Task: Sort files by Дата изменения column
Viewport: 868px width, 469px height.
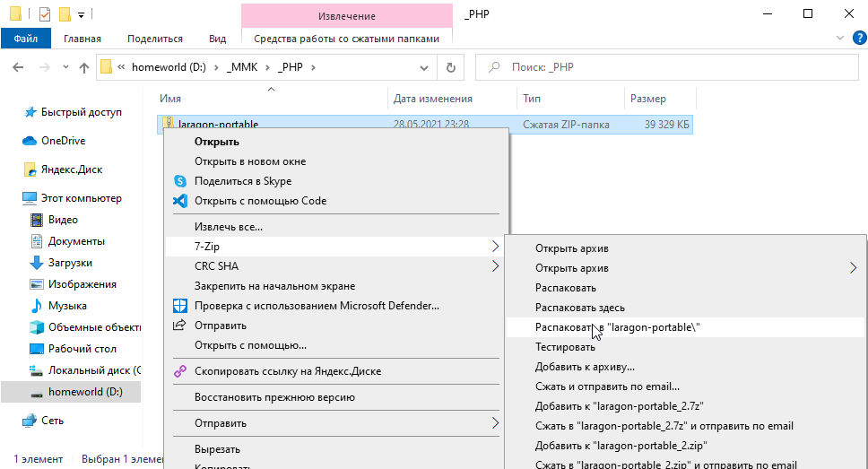Action: point(433,99)
